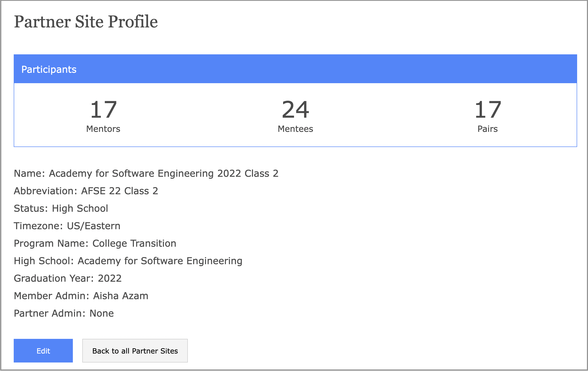Click the Abbreviation AFSE 22 Class 2 text

pos(86,191)
